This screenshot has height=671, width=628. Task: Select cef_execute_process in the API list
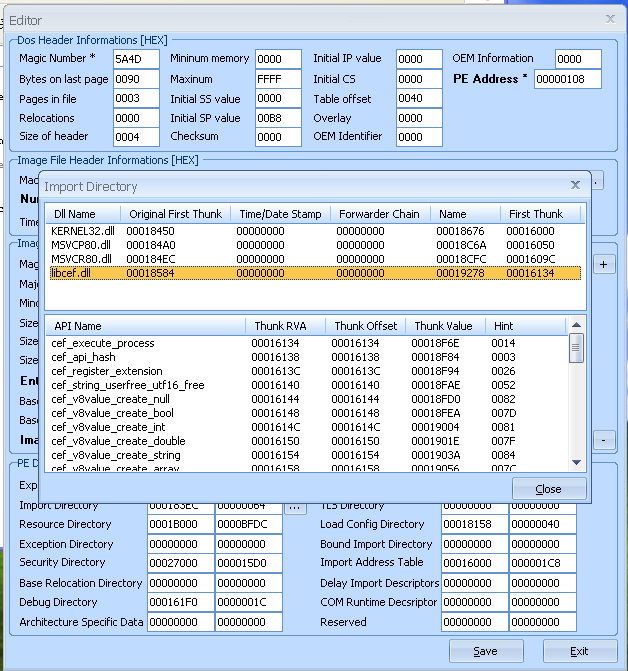pyautogui.click(x=103, y=343)
